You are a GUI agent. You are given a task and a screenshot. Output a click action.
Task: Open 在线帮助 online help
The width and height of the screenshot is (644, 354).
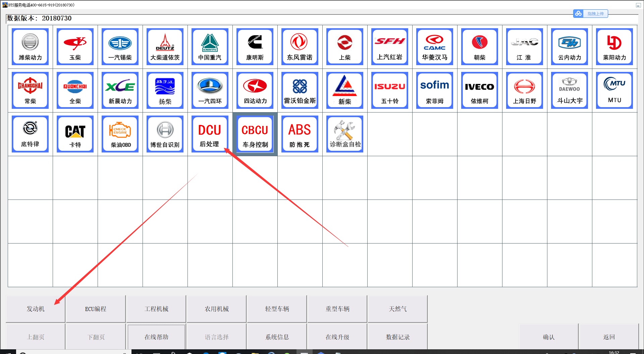(156, 337)
